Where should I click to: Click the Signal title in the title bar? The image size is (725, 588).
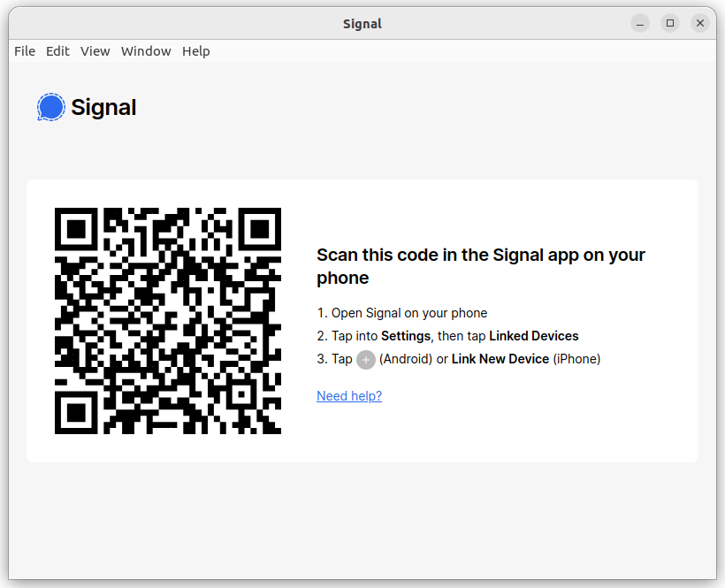pyautogui.click(x=362, y=24)
